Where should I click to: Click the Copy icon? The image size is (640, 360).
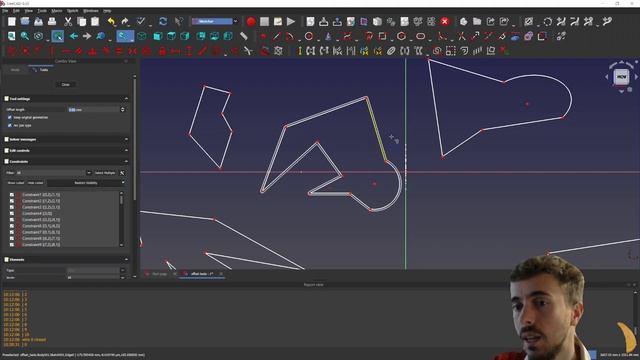[82, 22]
